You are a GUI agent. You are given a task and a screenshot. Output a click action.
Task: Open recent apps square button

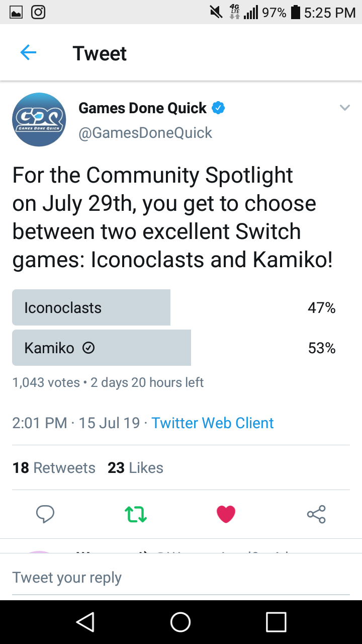coord(276,622)
